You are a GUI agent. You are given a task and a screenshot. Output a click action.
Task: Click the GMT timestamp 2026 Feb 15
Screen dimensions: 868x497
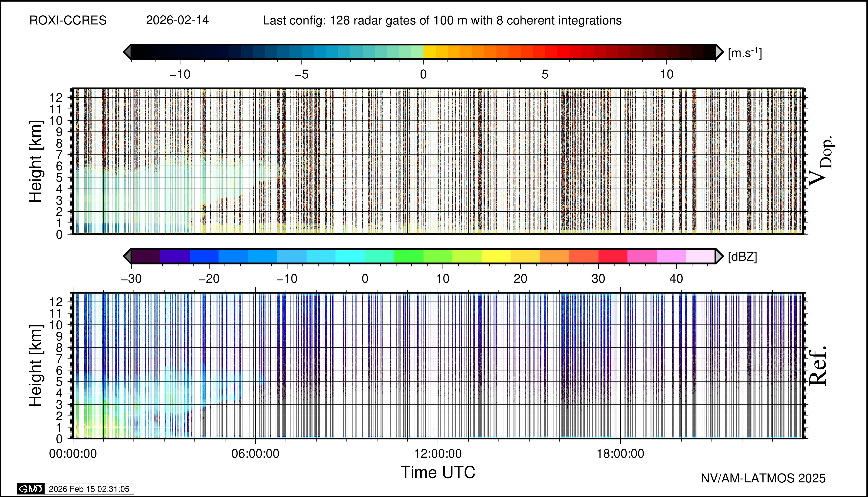click(89, 489)
